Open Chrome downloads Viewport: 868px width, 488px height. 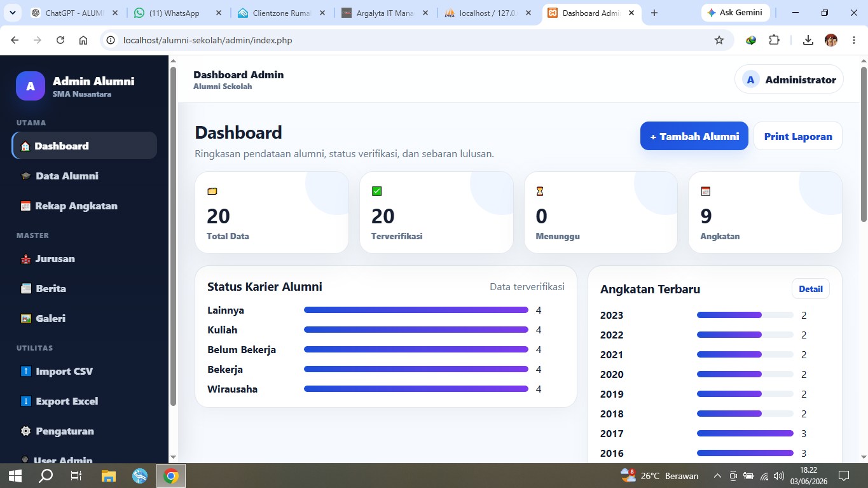pyautogui.click(x=808, y=40)
